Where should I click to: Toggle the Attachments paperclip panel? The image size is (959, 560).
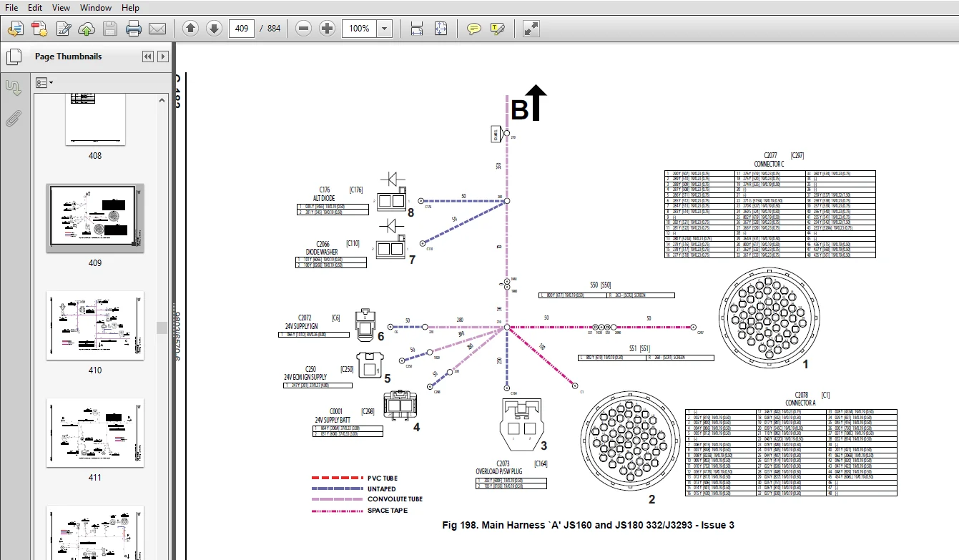[x=13, y=119]
